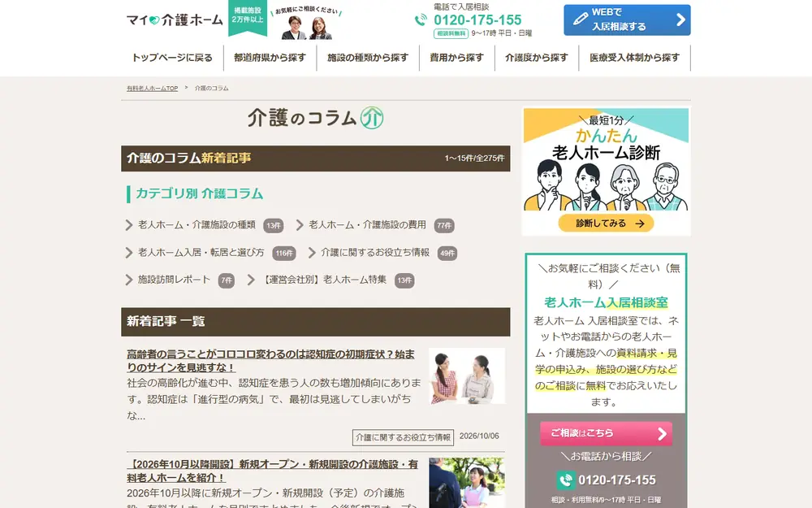
Task: Open 医療受入体制から探す navigation item
Action: (x=634, y=58)
